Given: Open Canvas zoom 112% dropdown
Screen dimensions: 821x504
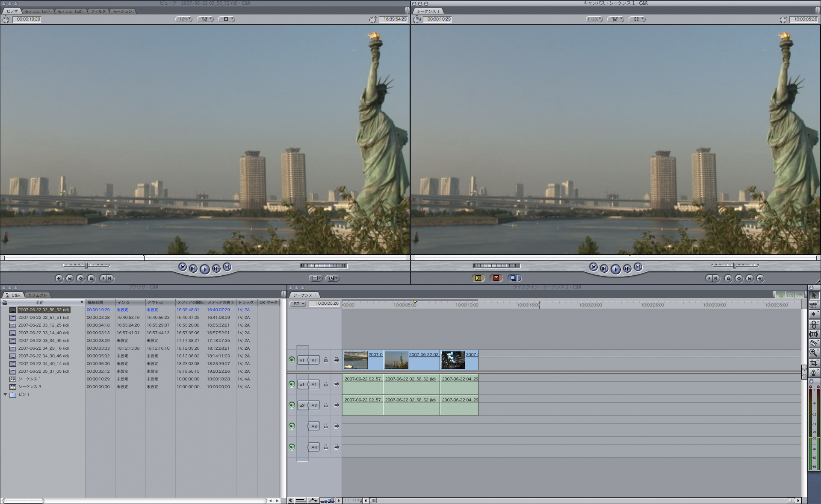Looking at the screenshot, I should pyautogui.click(x=594, y=19).
